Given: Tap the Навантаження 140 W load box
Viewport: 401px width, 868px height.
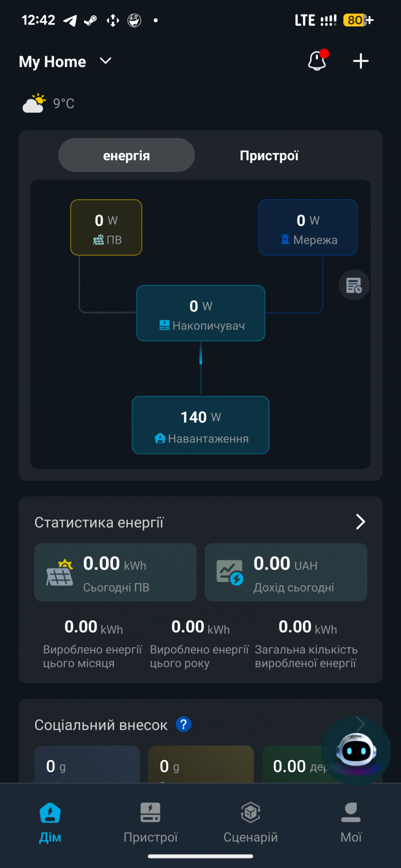Looking at the screenshot, I should click(201, 425).
